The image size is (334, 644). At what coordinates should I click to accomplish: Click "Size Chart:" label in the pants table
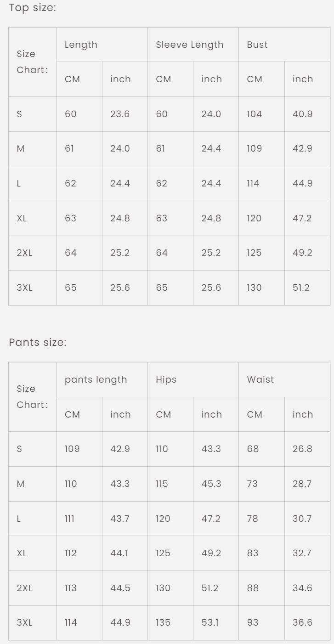(x=32, y=397)
